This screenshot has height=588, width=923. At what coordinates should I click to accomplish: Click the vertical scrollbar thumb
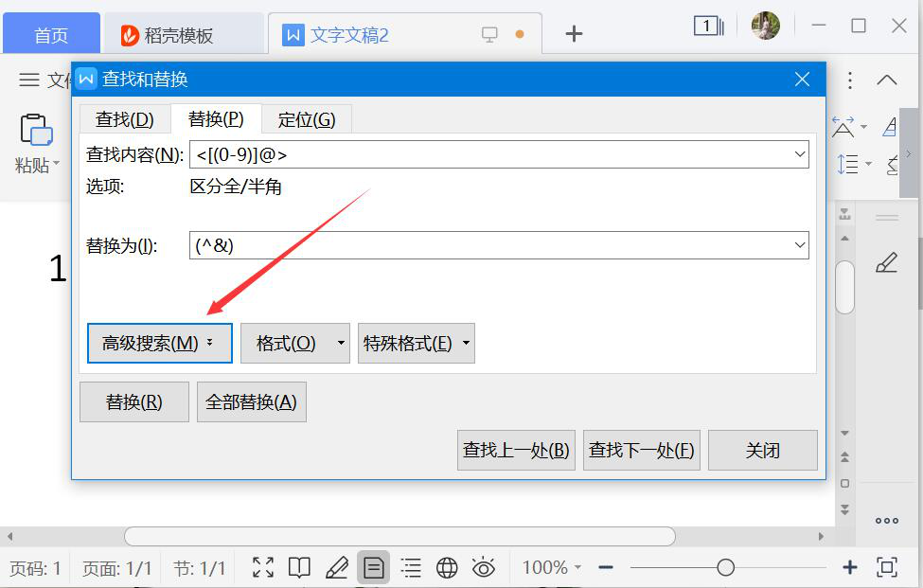point(844,287)
